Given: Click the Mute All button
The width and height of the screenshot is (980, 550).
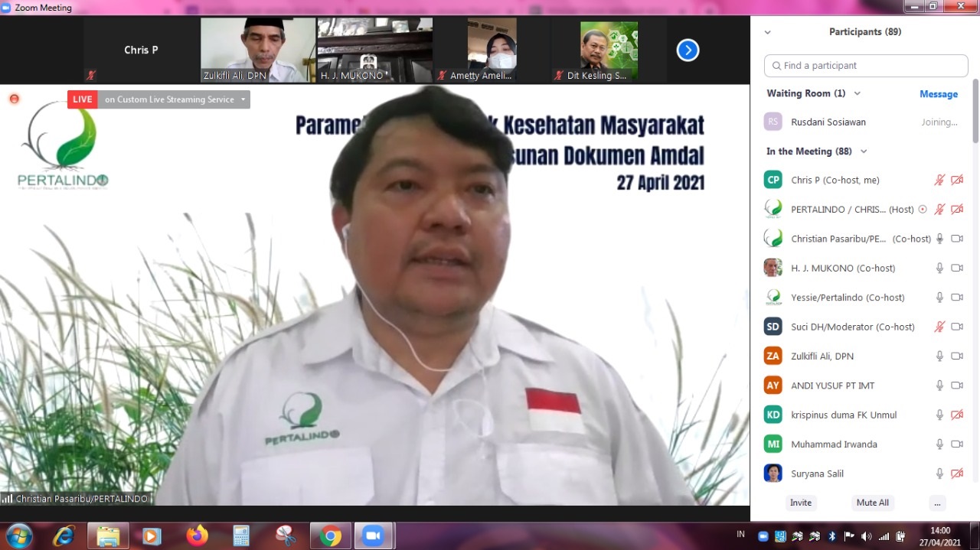Looking at the screenshot, I should click(873, 503).
